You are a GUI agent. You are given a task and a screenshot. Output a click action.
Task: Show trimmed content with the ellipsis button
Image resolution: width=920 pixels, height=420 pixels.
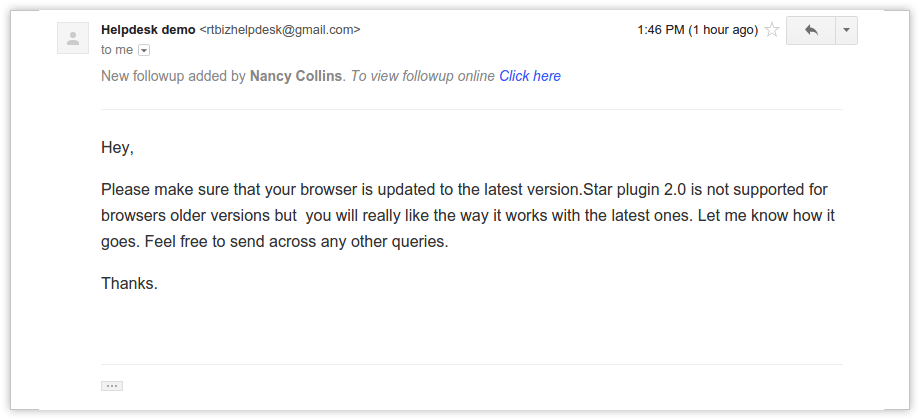(111, 386)
